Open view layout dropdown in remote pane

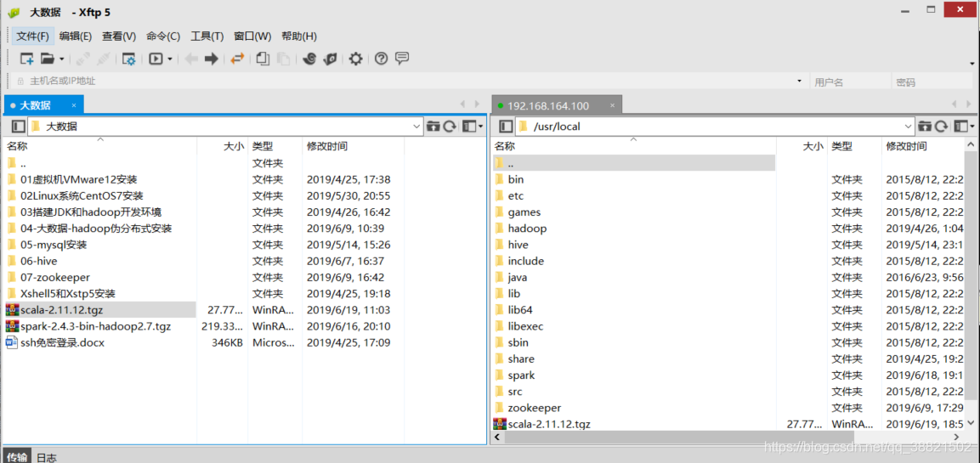click(965, 127)
